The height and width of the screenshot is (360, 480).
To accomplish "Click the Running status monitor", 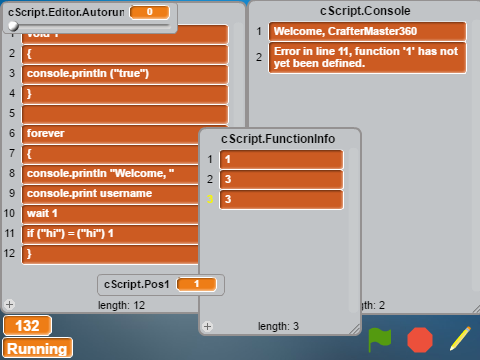I will coord(37,348).
